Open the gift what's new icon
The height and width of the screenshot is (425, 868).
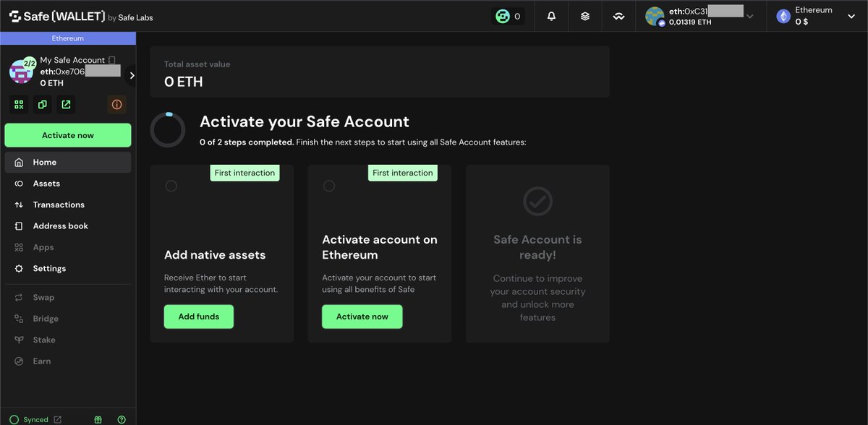coord(98,419)
